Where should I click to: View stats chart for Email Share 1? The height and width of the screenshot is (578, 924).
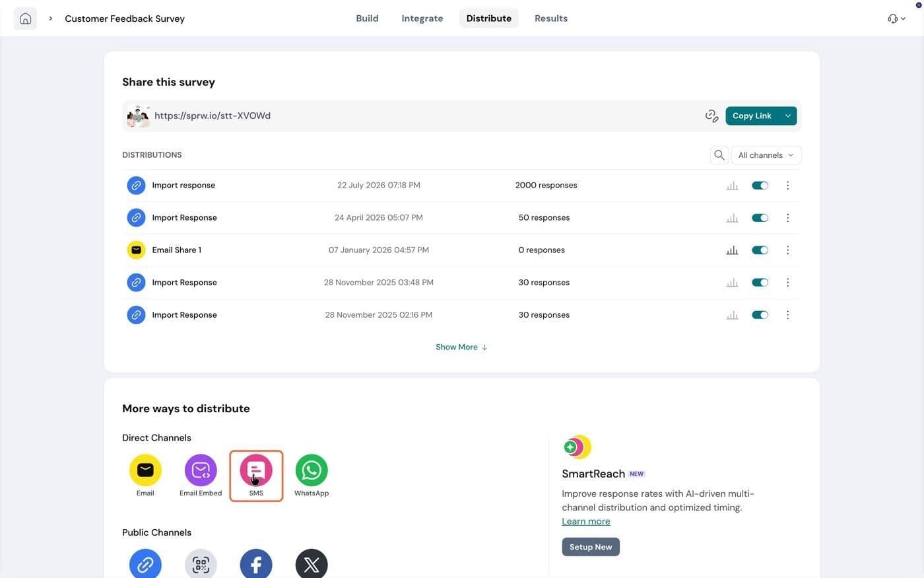[x=732, y=250]
